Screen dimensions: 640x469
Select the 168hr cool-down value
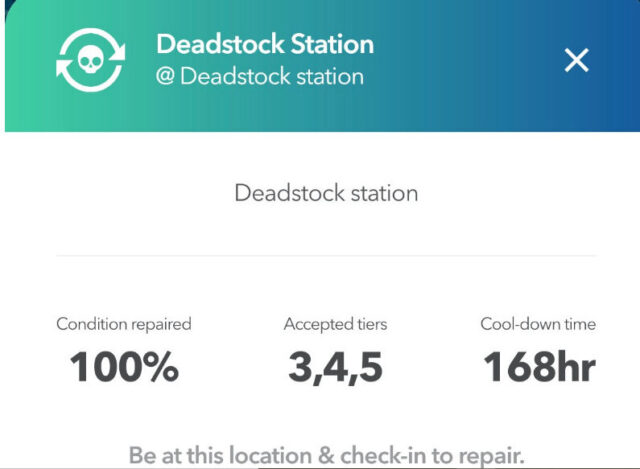[539, 367]
